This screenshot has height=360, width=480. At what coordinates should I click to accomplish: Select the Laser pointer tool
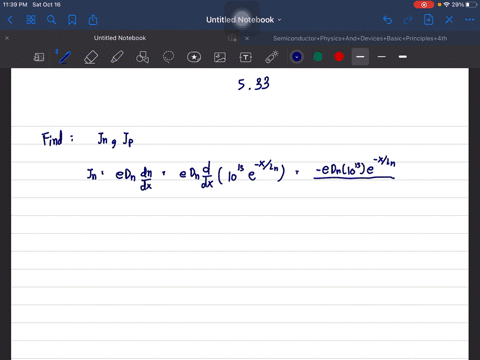[272, 57]
